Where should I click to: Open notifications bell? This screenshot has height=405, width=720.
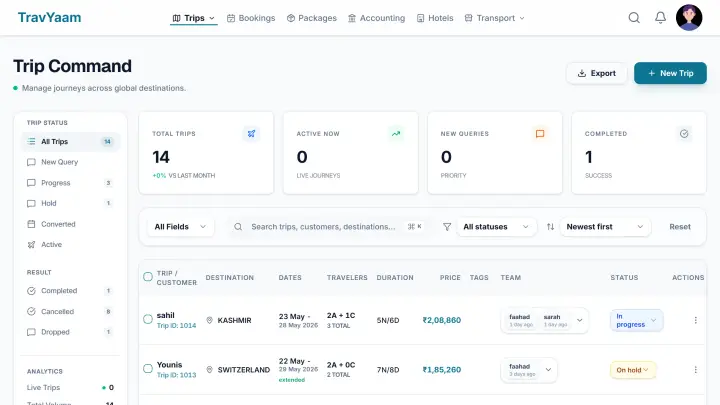tap(660, 18)
